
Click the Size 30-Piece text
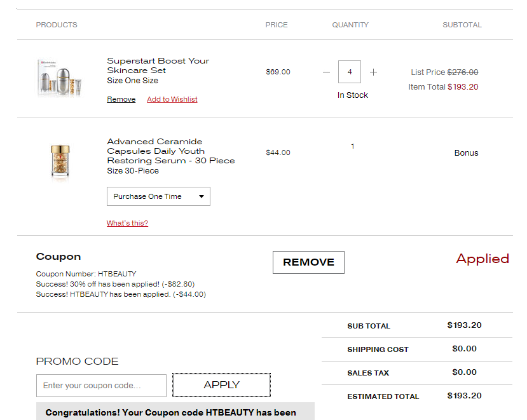(133, 171)
